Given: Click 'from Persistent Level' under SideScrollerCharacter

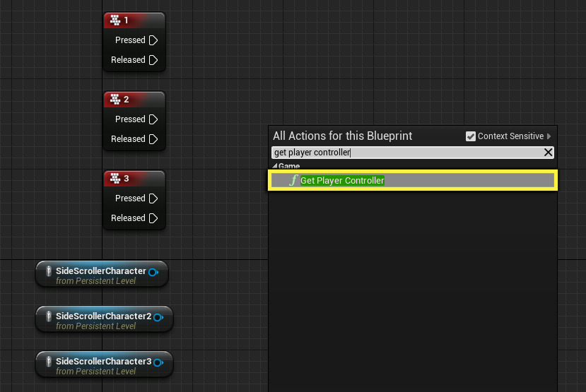Looking at the screenshot, I should pos(95,281).
